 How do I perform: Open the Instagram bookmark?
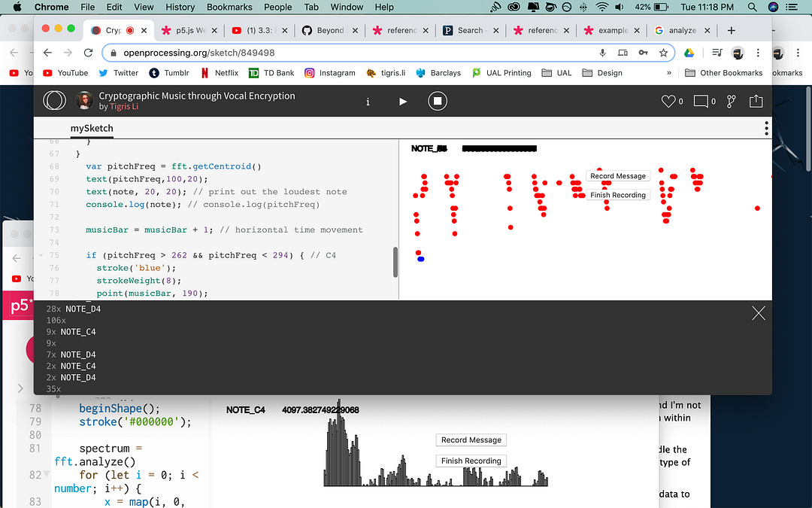click(330, 73)
